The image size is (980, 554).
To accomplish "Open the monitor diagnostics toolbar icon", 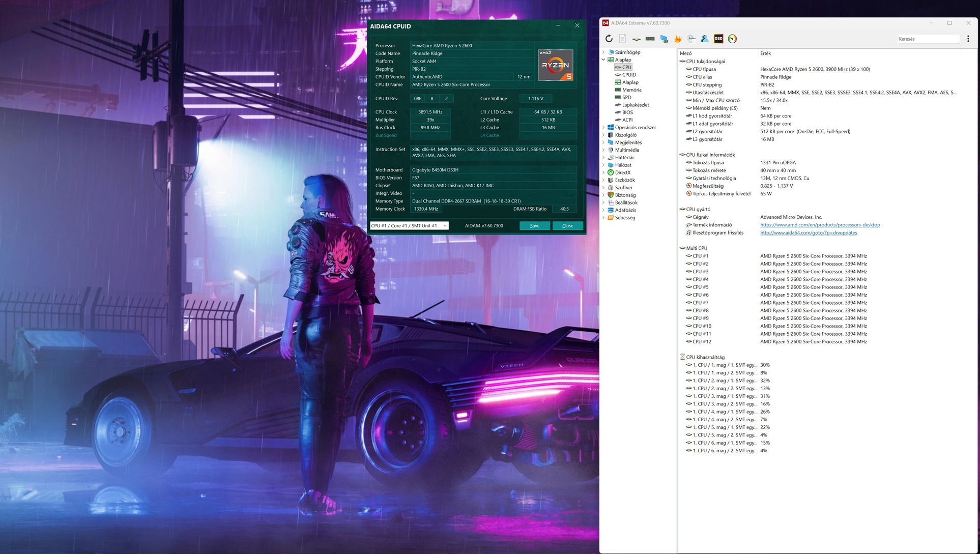I will coord(664,39).
